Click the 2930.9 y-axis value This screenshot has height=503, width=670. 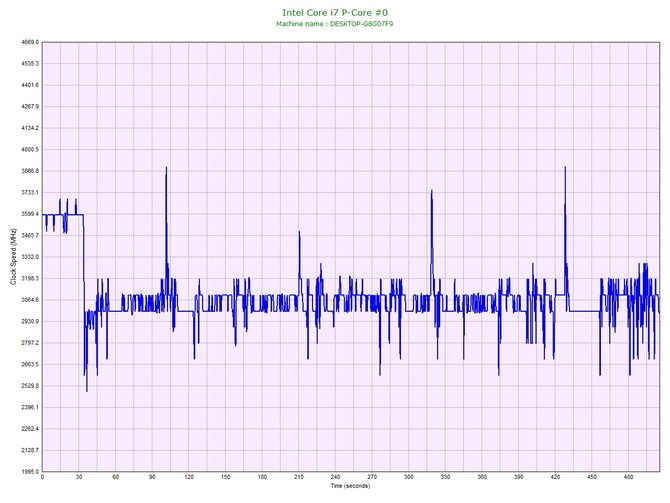click(x=30, y=321)
